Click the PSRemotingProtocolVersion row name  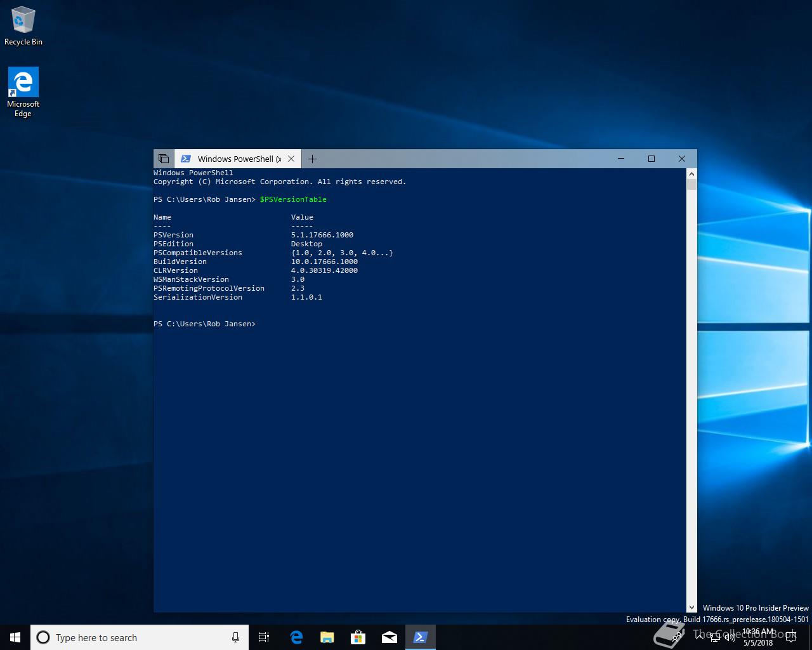[209, 288]
